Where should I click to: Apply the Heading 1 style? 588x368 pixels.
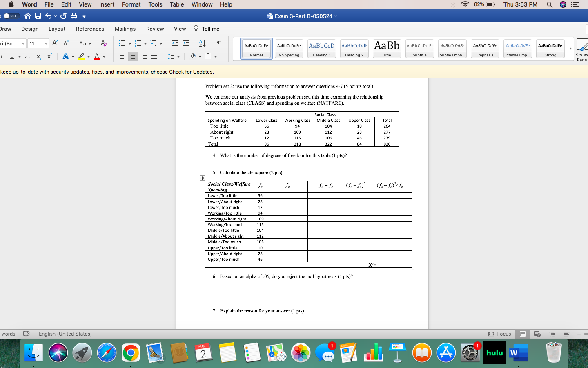click(x=321, y=48)
